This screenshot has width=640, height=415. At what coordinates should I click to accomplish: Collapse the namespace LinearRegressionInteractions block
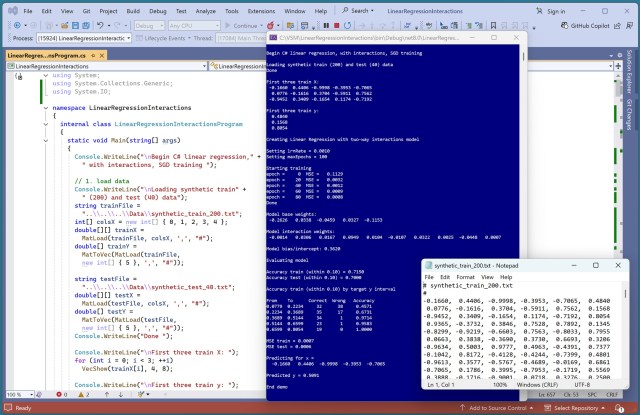point(46,106)
